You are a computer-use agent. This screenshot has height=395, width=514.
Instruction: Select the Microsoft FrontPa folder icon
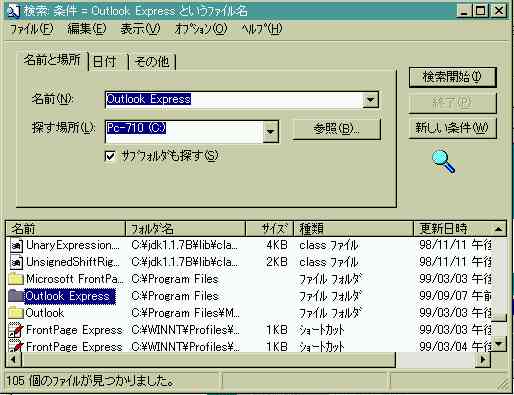tap(16, 279)
